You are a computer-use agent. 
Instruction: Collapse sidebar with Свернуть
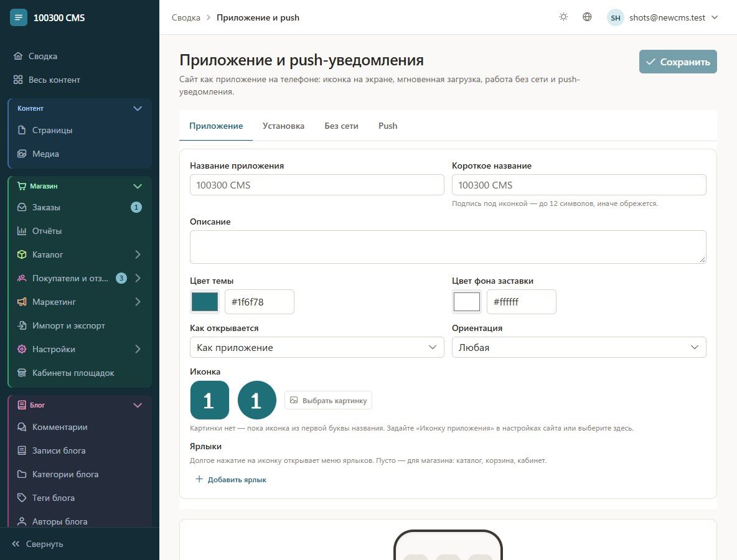37,544
